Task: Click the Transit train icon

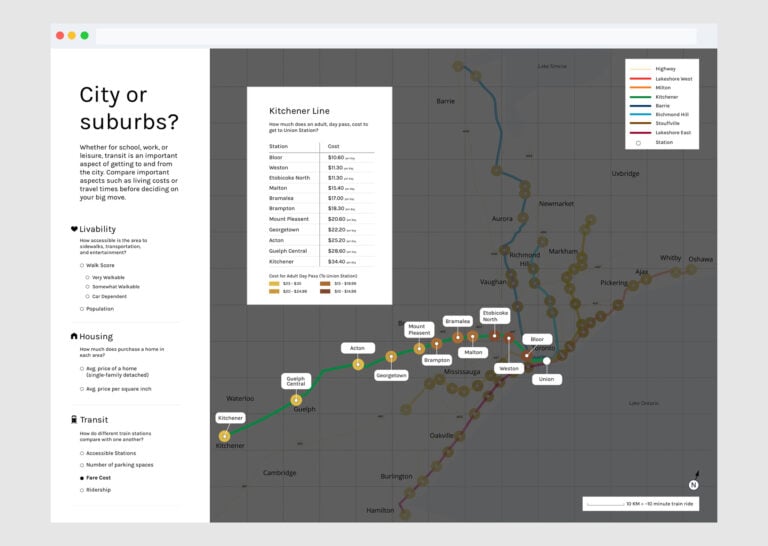Action: (74, 420)
